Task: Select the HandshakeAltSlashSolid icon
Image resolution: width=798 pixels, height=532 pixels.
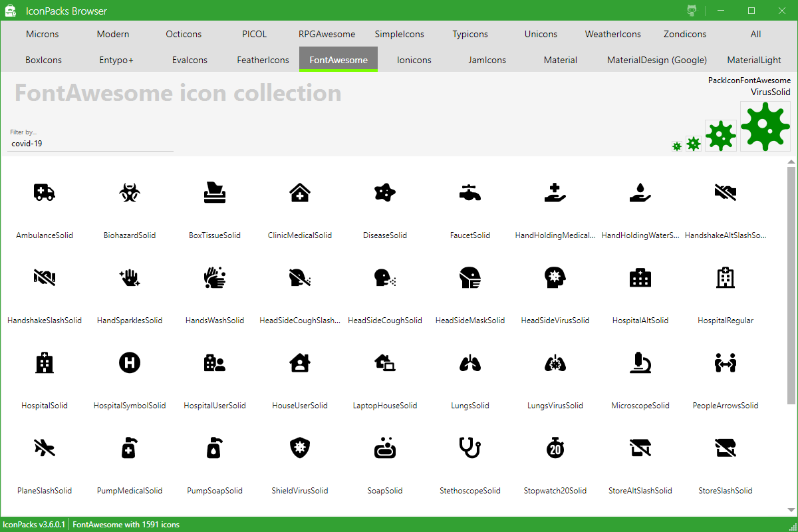Action: coord(726,193)
